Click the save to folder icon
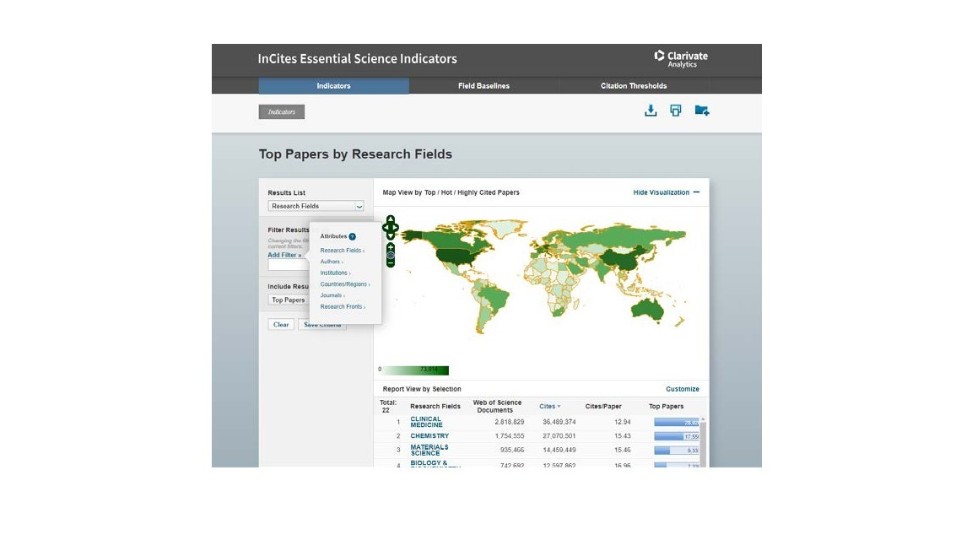 702,111
